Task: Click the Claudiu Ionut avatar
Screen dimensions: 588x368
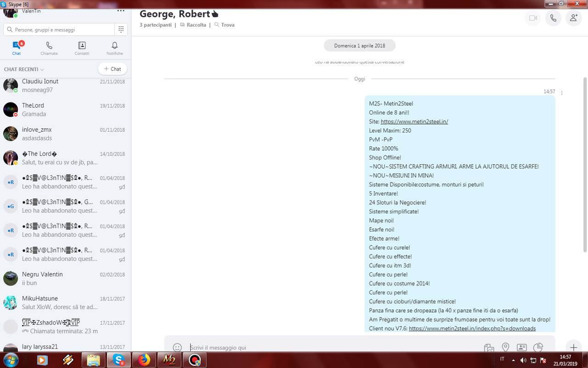Action: coord(11,86)
